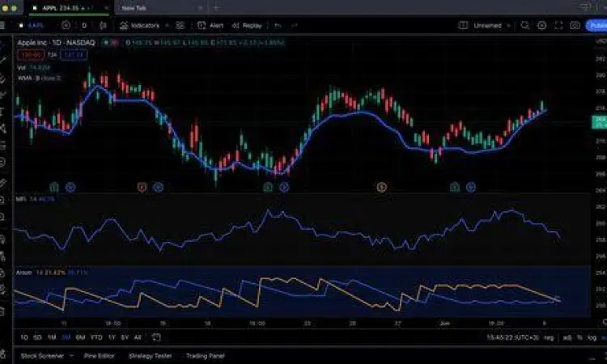Open a new browser tab with plus
The height and width of the screenshot is (364, 607).
click(216, 8)
